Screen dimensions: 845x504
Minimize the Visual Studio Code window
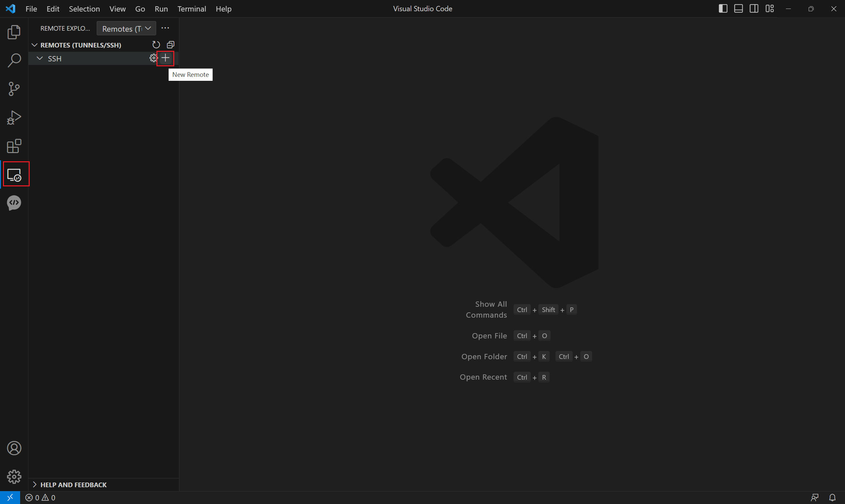789,9
